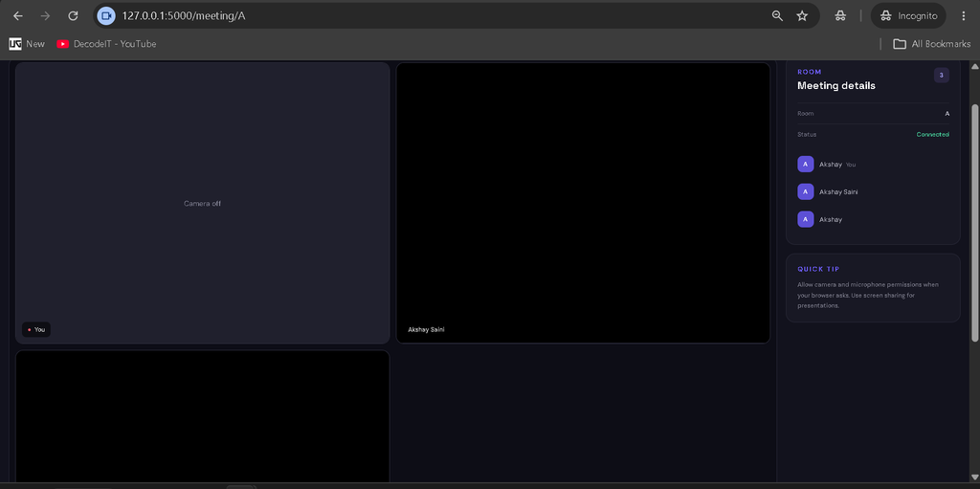980x489 pixels.
Task: Open Chrome three-dot menu
Action: [963, 16]
